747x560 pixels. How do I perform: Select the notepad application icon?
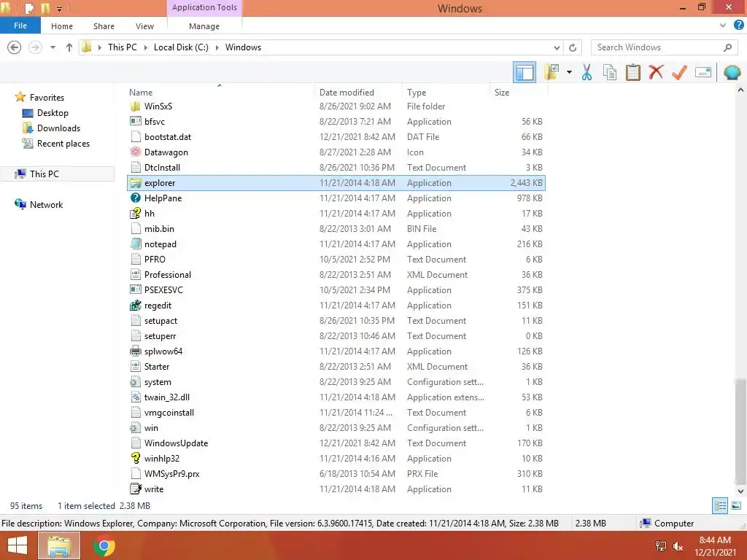coord(136,244)
